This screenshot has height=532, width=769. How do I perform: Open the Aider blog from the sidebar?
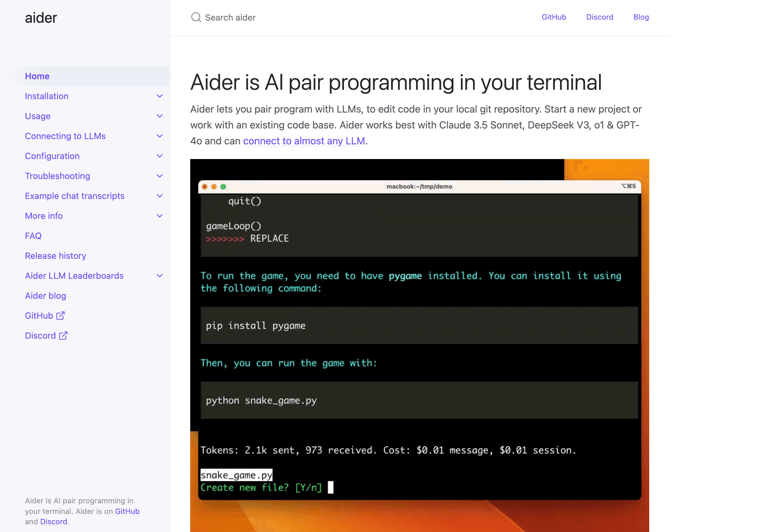(x=45, y=296)
